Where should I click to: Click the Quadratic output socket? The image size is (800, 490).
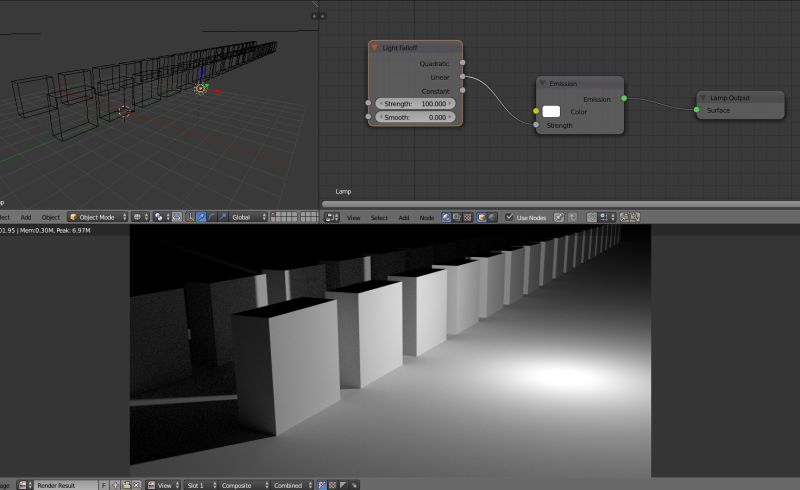pos(462,63)
